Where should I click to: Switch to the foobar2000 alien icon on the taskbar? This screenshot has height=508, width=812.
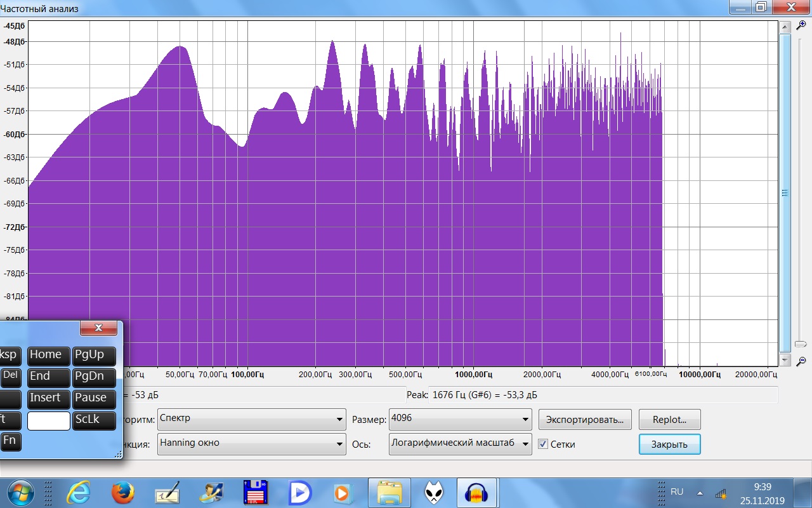(433, 493)
